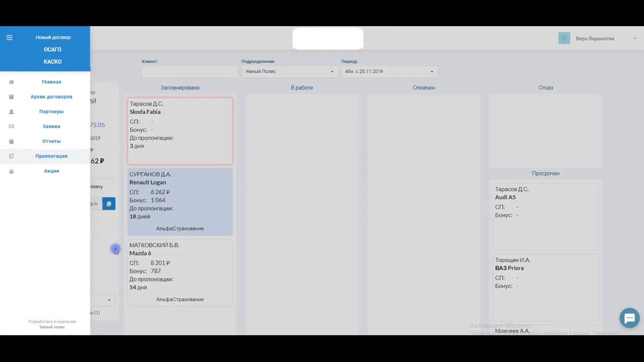The image size is (644, 362).
Task: Click the gift icon beside Акции
Action: [12, 171]
